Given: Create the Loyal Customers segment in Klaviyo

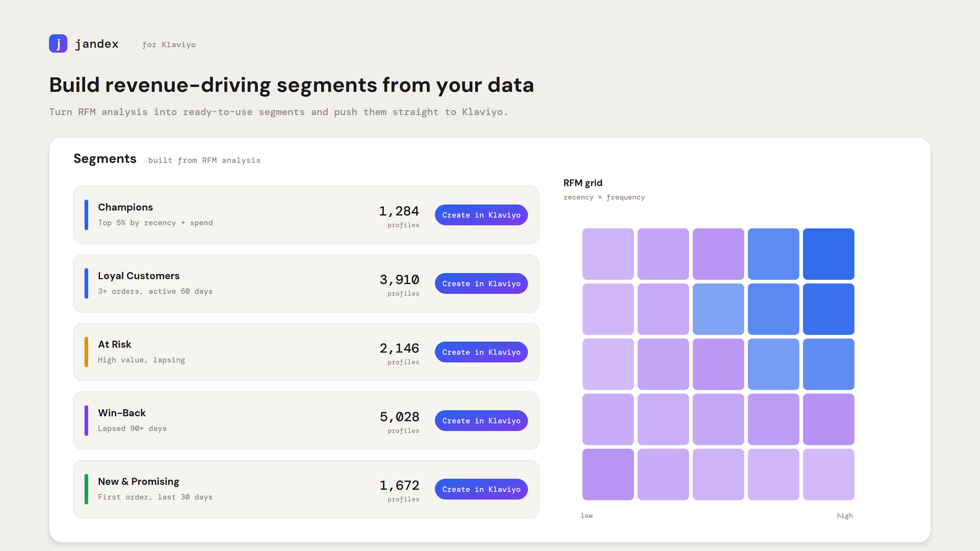Looking at the screenshot, I should 481,284.
